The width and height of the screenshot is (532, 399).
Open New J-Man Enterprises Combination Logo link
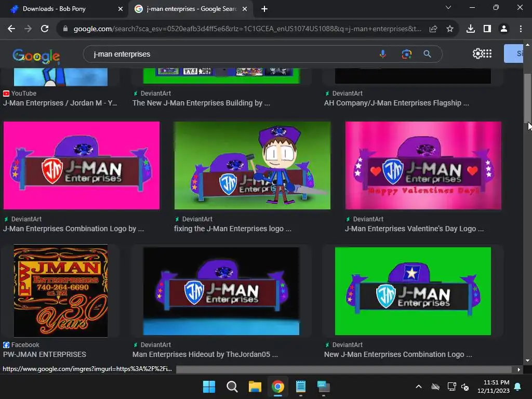coord(398,354)
